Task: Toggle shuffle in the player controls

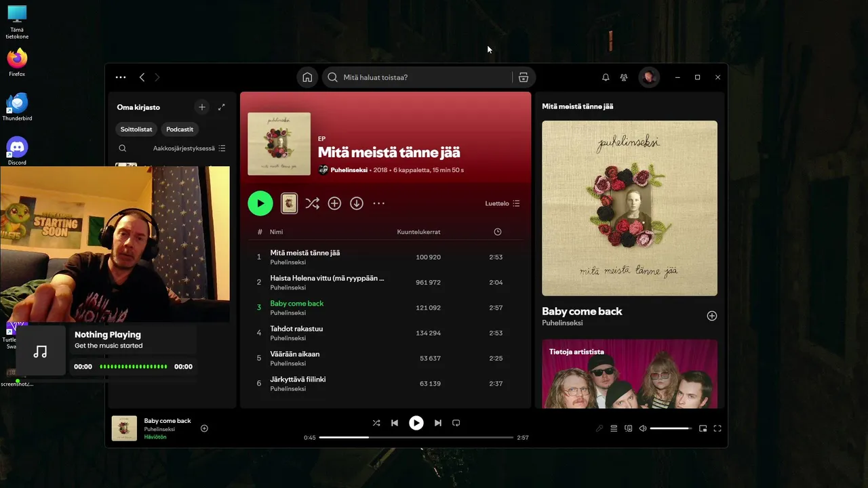Action: (x=376, y=423)
